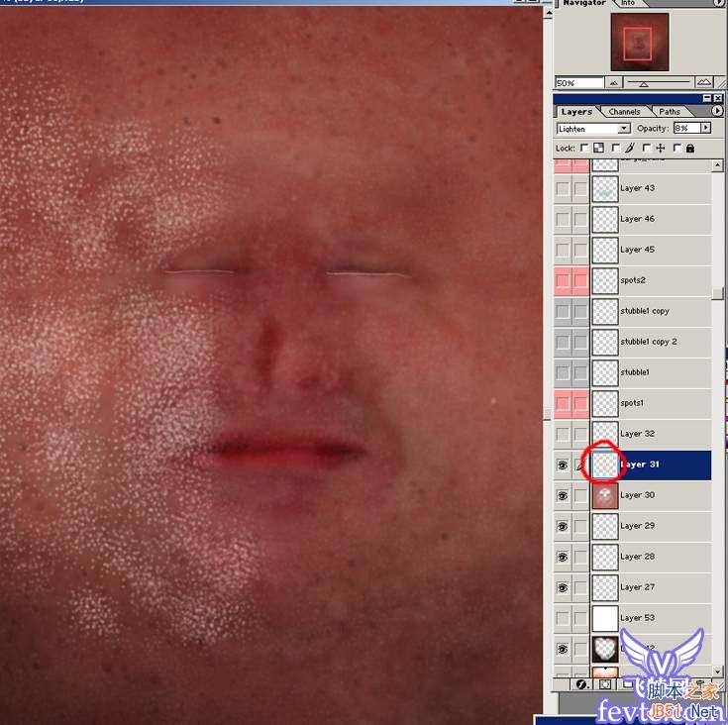Click the Navigator zoom out icon
The width and height of the screenshot is (728, 725).
pyautogui.click(x=614, y=83)
